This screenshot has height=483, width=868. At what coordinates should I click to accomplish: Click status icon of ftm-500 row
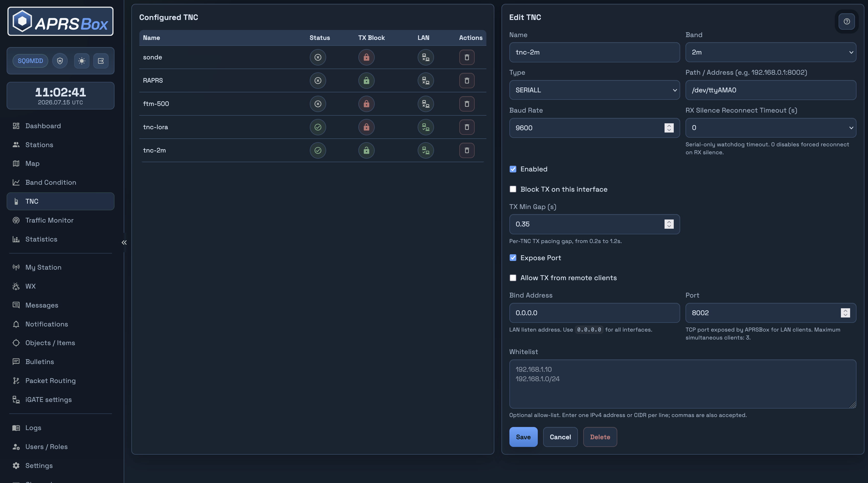tap(318, 104)
